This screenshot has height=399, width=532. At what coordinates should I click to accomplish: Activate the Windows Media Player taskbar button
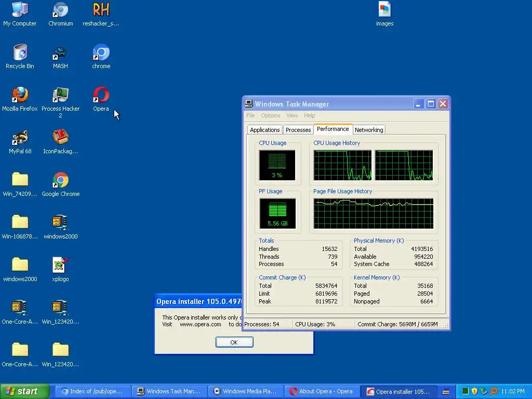coord(245,392)
